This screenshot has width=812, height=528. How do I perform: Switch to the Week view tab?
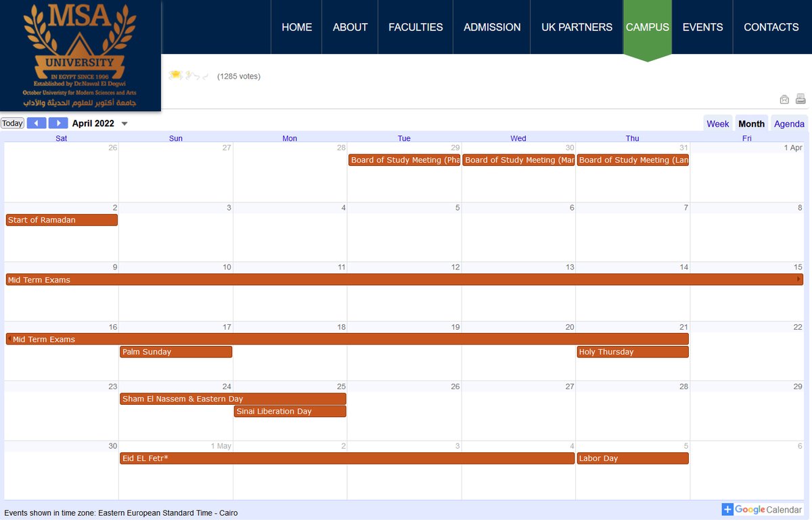pos(717,124)
